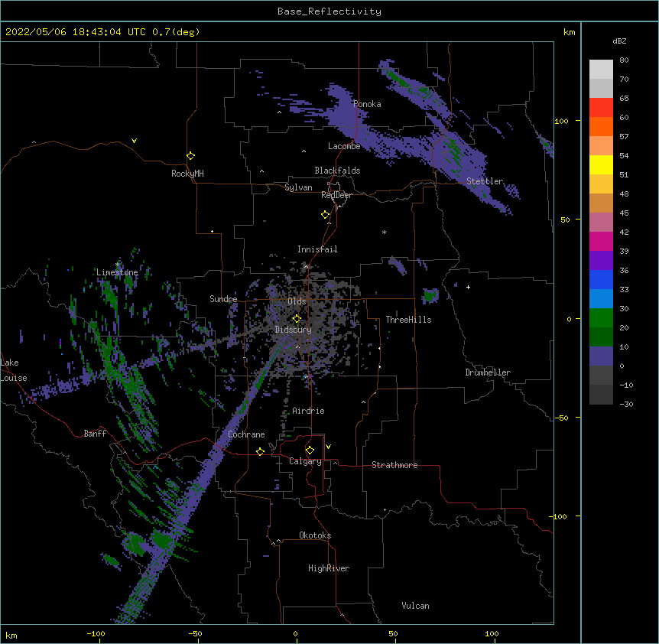659x644 pixels.
Task: Click the Drumheller label
Action: 488,372
